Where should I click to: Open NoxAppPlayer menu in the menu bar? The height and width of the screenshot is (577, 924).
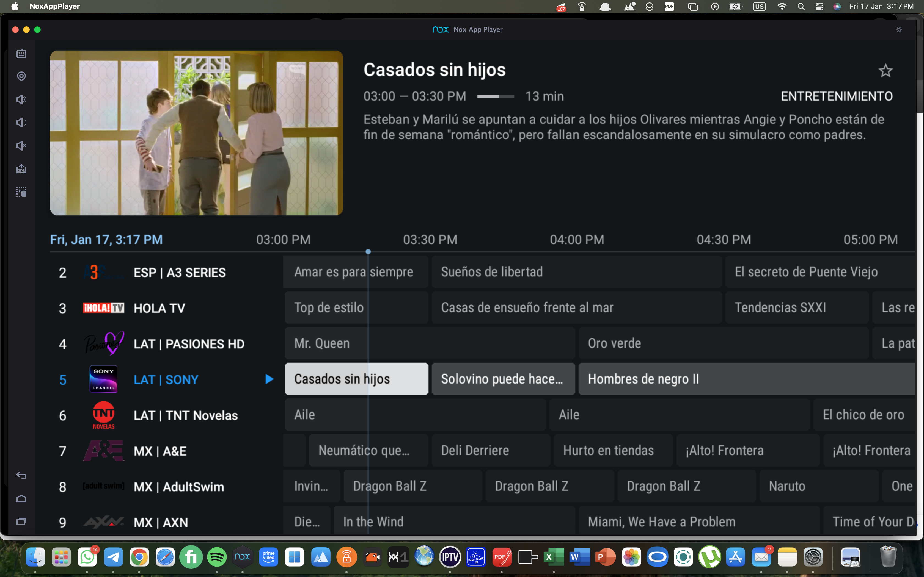[55, 6]
